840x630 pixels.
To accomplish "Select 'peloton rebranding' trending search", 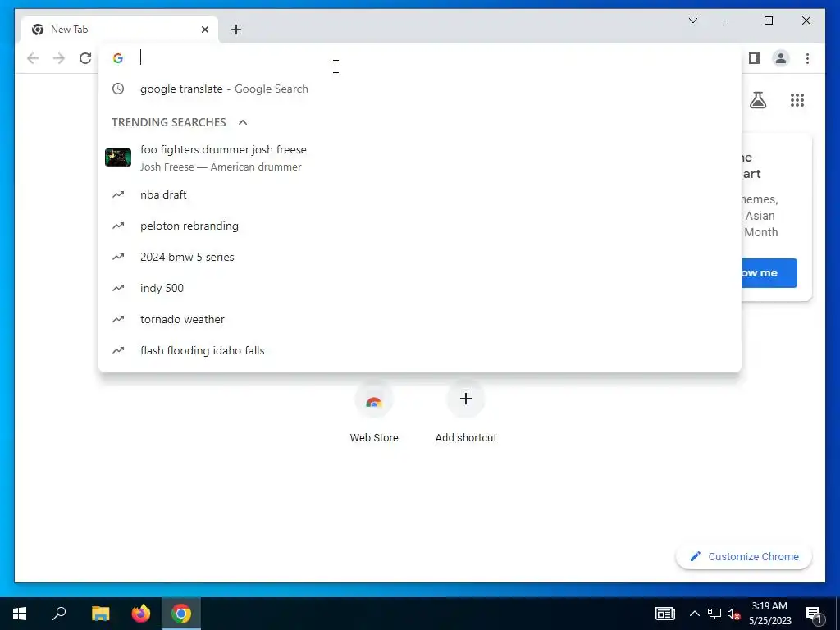I will tap(420, 226).
